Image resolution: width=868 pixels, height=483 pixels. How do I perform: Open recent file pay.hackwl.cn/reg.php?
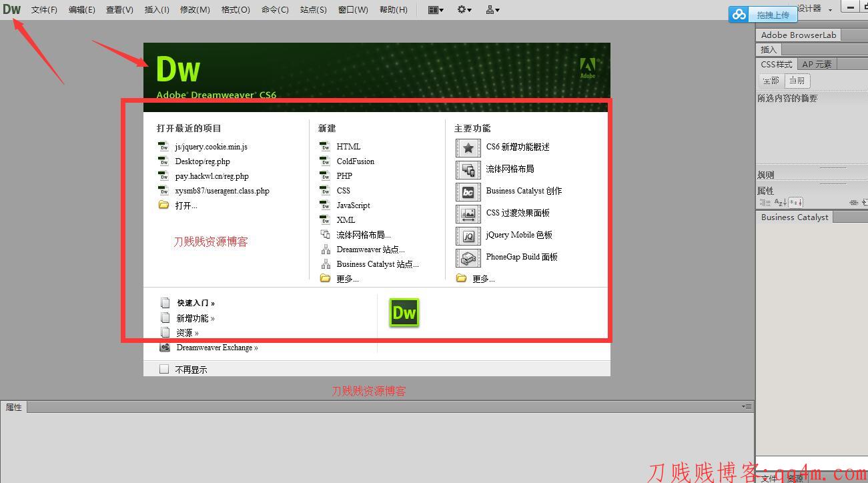coord(211,176)
